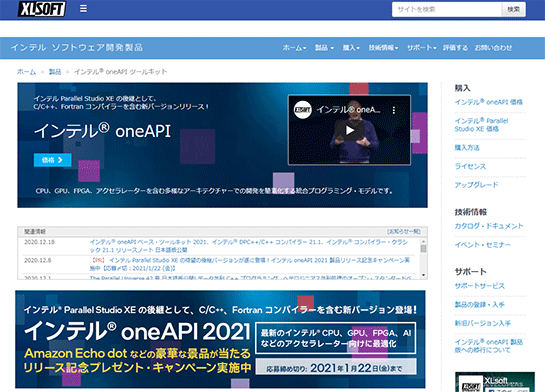Click the 検索 search button
The image size is (545, 392).
(x=513, y=9)
